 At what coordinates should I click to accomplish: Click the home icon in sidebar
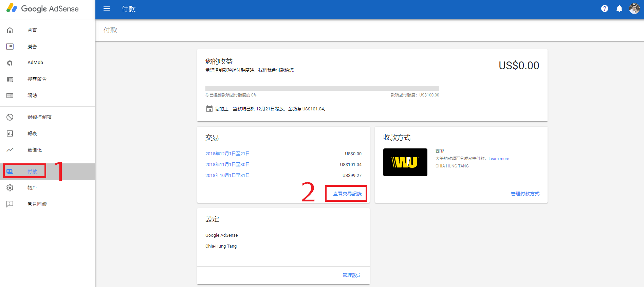(10, 30)
